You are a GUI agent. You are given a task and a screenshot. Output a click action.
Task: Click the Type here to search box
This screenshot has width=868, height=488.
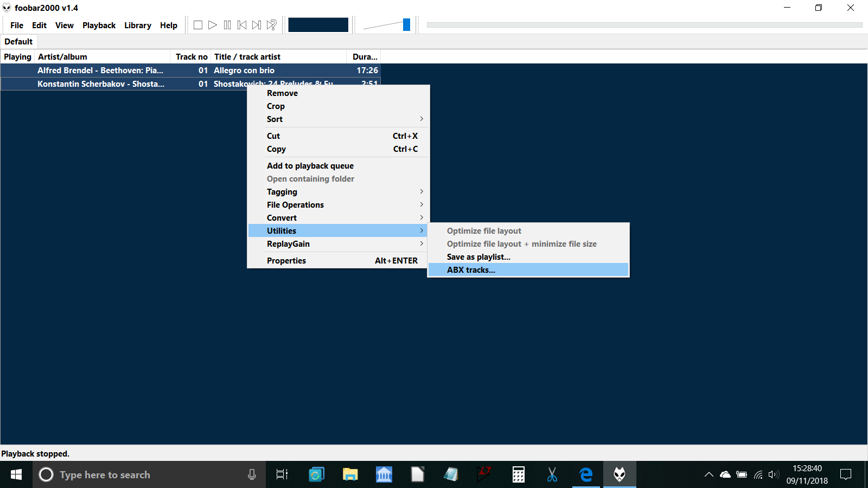click(x=149, y=474)
